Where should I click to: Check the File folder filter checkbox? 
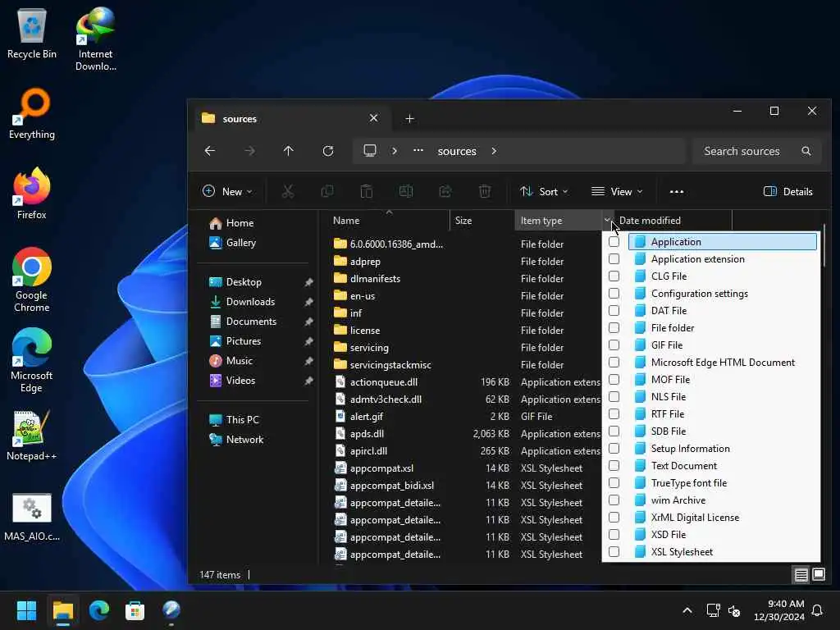point(614,328)
